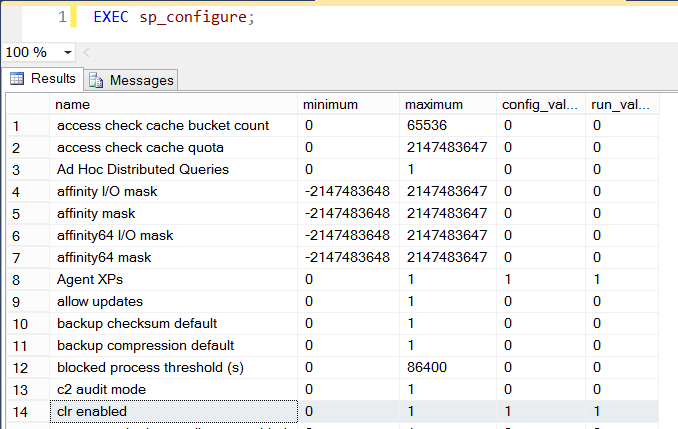678x429 pixels.
Task: Click the Messages tab icon
Action: point(96,80)
